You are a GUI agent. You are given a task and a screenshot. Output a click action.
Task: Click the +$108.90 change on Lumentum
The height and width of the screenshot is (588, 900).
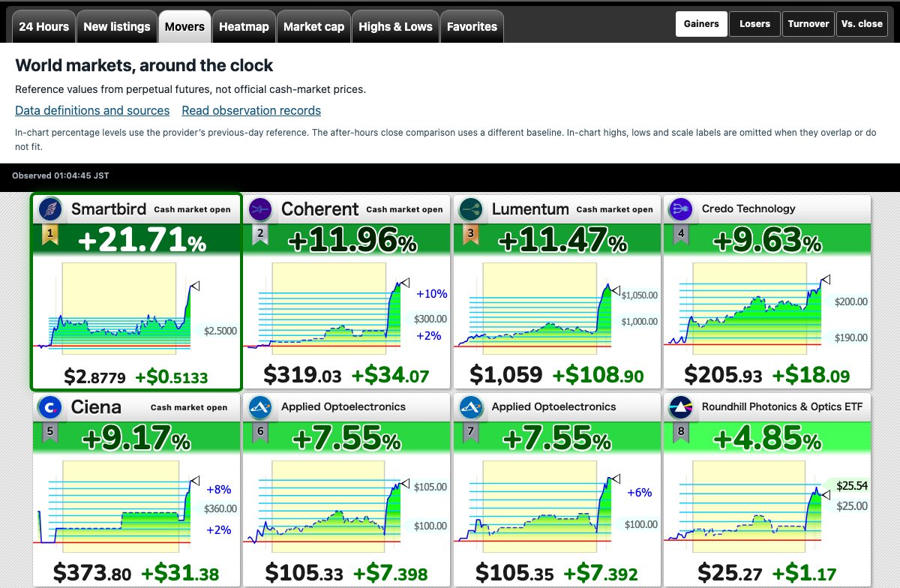(x=598, y=374)
